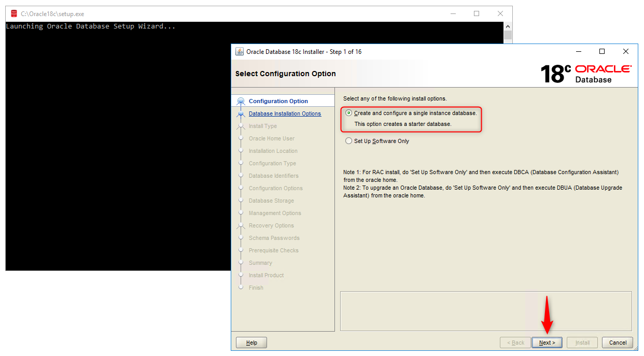
Task: Click the 'Select any of the following install options.' text
Action: coord(395,98)
